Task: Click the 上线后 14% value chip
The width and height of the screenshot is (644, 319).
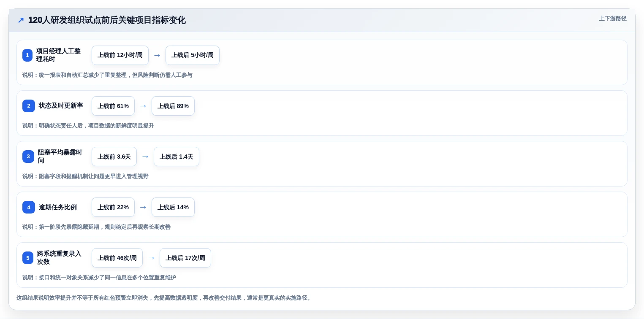Action: tap(173, 207)
